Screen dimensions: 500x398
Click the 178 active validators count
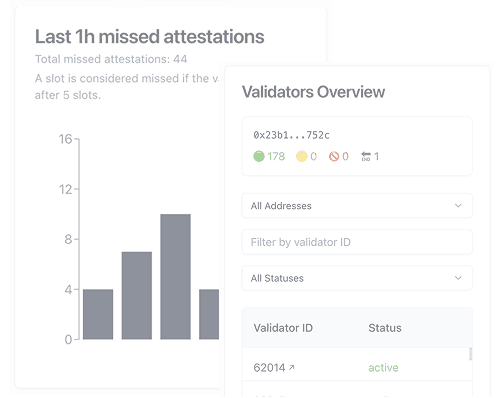(276, 156)
